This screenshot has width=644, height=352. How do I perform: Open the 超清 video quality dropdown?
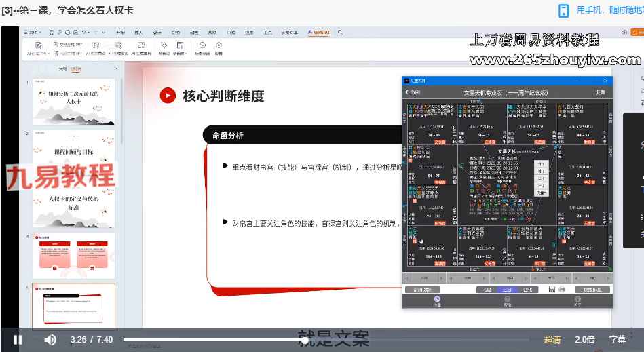coord(552,340)
